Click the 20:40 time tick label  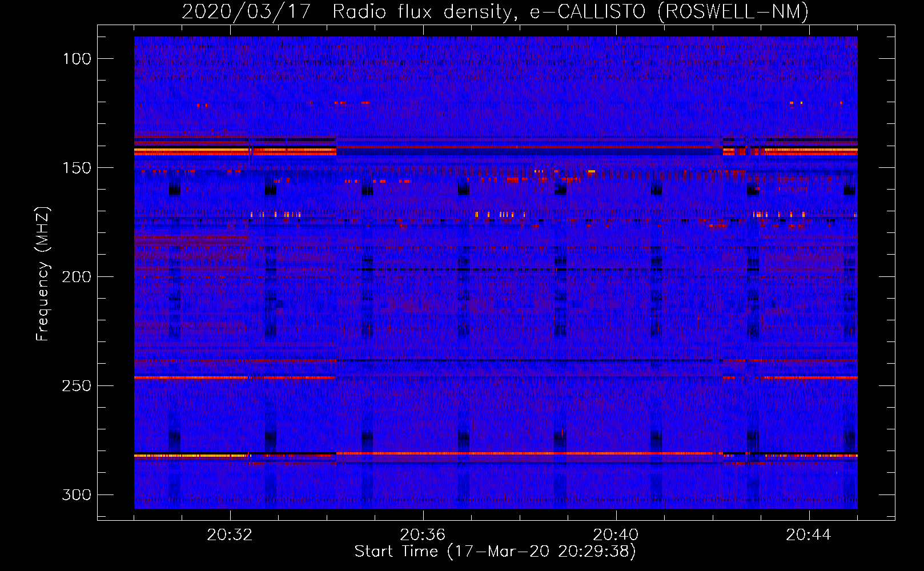616,535
